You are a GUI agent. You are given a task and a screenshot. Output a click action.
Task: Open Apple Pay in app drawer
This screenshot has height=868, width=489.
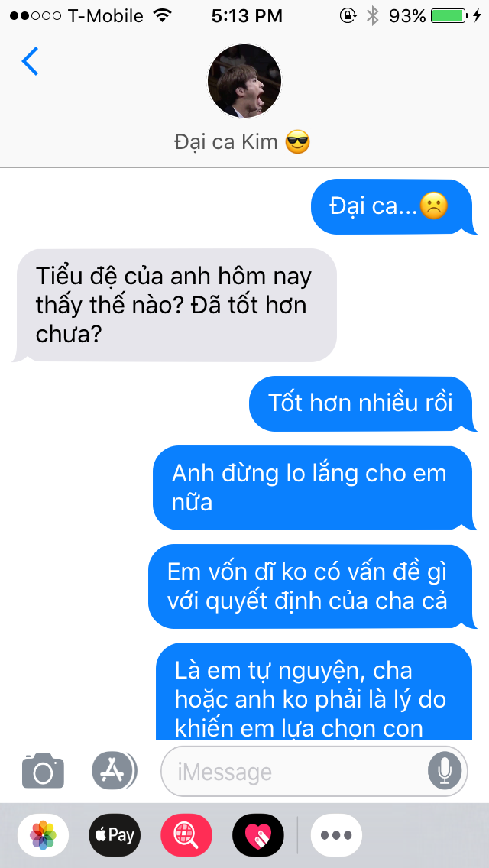pos(115,835)
